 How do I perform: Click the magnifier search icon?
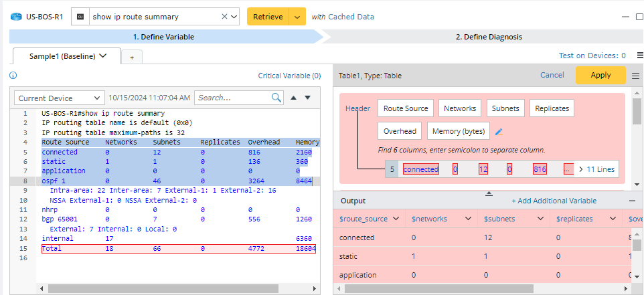coord(276,98)
